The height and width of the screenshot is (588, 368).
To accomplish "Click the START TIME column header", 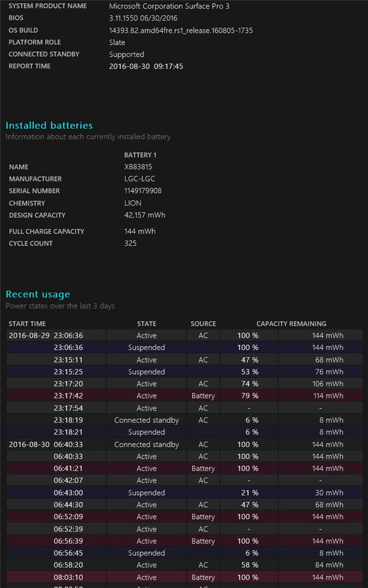I will click(x=27, y=324).
